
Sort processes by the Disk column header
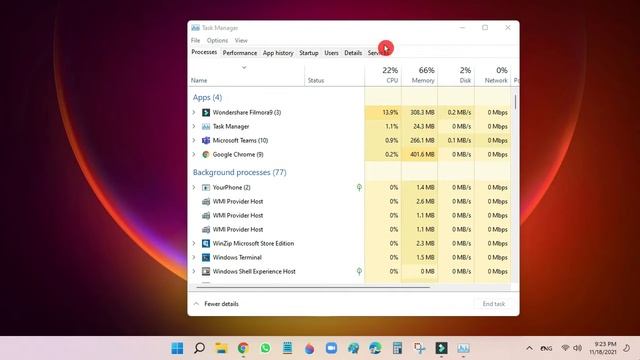tap(456, 75)
